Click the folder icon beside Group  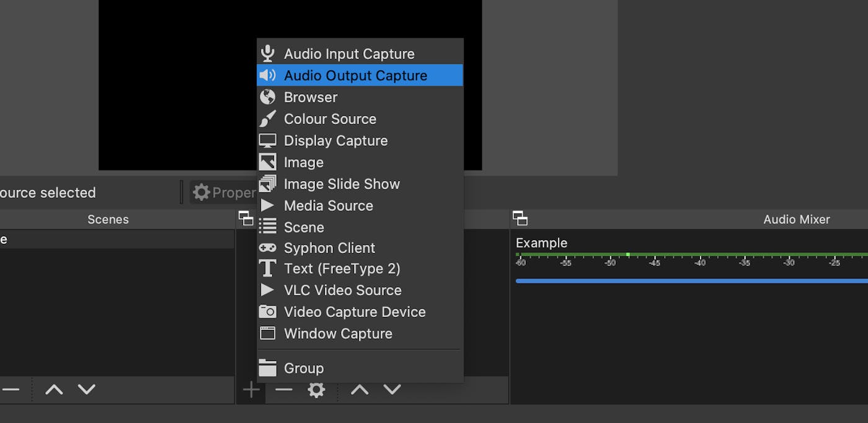pos(267,368)
